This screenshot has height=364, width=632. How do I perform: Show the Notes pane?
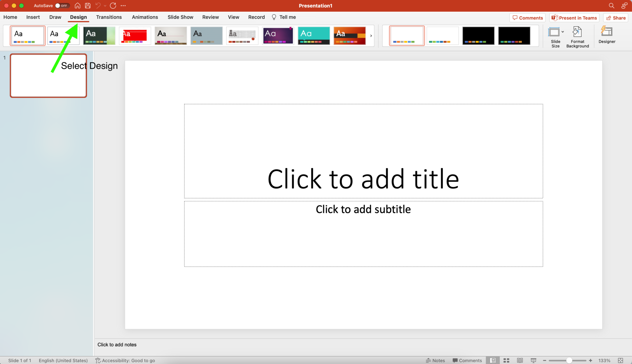[x=435, y=360]
